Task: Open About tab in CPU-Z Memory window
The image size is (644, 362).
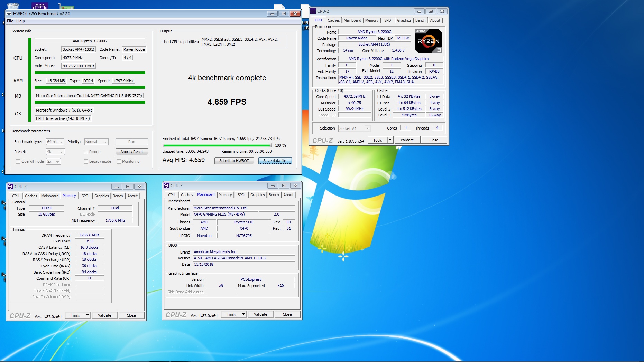Action: 132,196
